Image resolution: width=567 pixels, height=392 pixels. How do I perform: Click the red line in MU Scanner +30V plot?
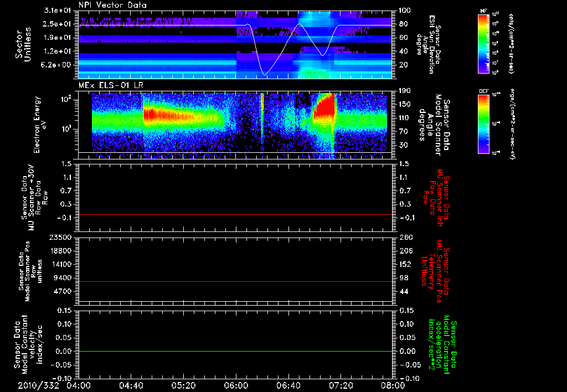[235, 214]
